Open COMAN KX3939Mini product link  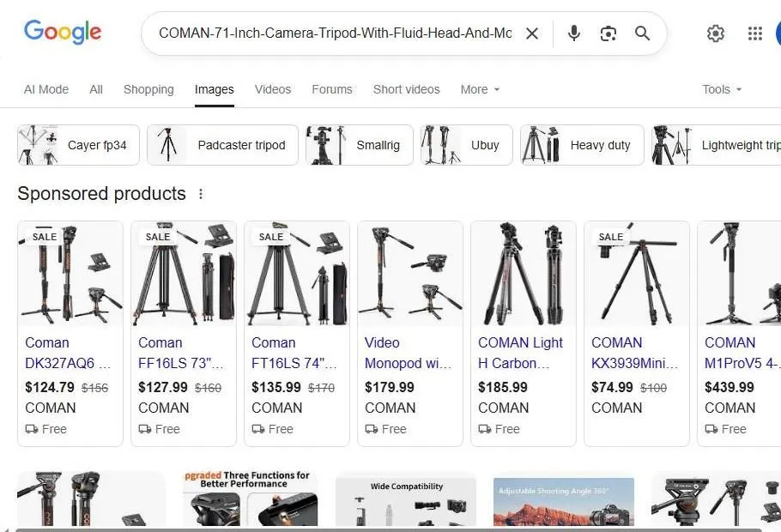pos(634,353)
